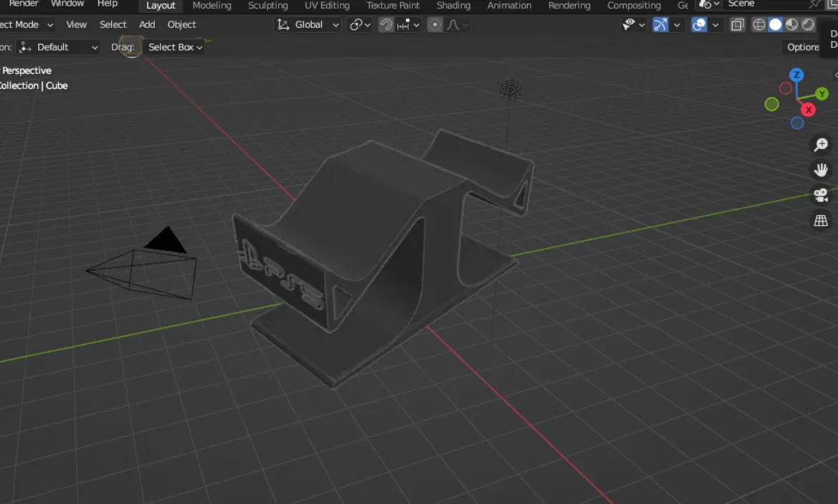Open the Select Box drag dropdown

[175, 47]
